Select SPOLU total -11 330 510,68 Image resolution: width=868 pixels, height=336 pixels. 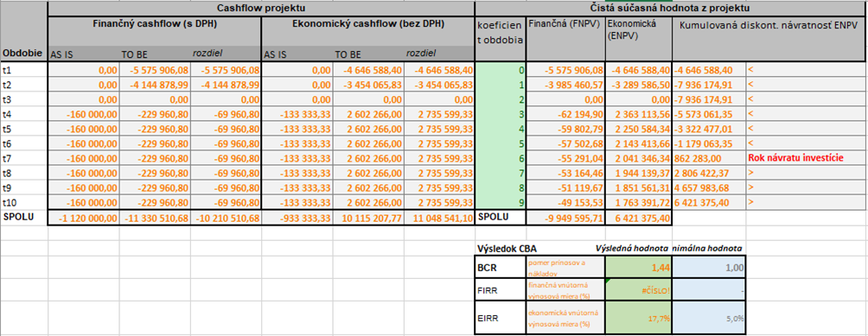point(155,218)
